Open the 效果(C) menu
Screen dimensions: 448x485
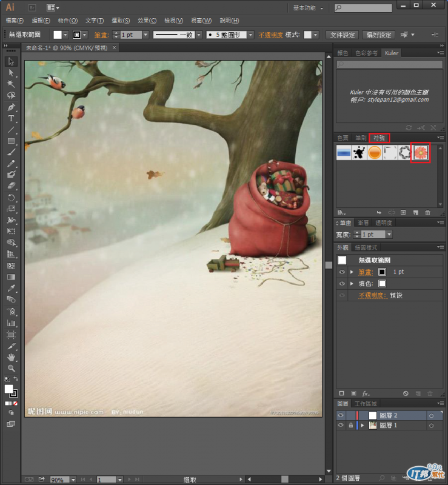(147, 21)
